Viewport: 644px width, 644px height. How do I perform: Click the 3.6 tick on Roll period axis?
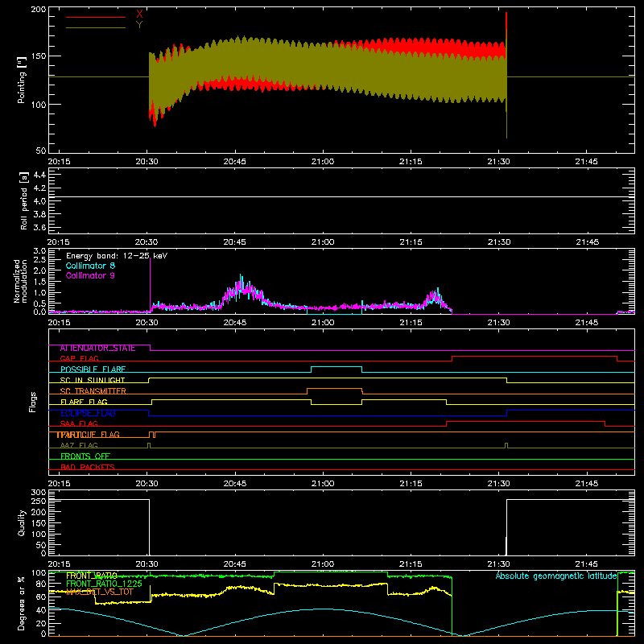[x=39, y=227]
